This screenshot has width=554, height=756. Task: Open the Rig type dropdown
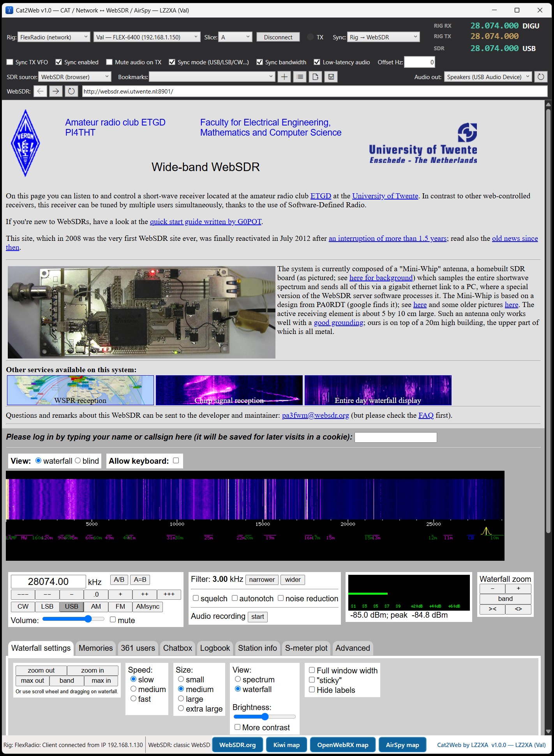[54, 37]
